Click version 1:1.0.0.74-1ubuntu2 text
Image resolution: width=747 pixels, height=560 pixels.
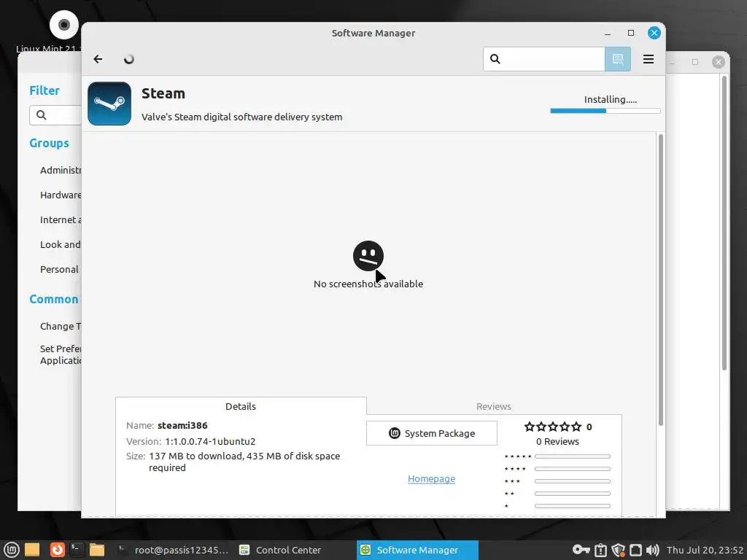[x=210, y=441]
